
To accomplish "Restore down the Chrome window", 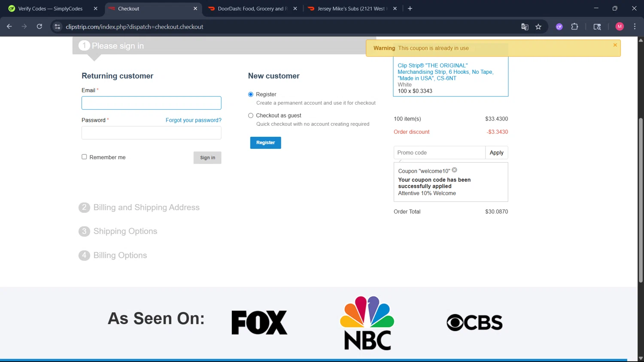I will (x=615, y=8).
